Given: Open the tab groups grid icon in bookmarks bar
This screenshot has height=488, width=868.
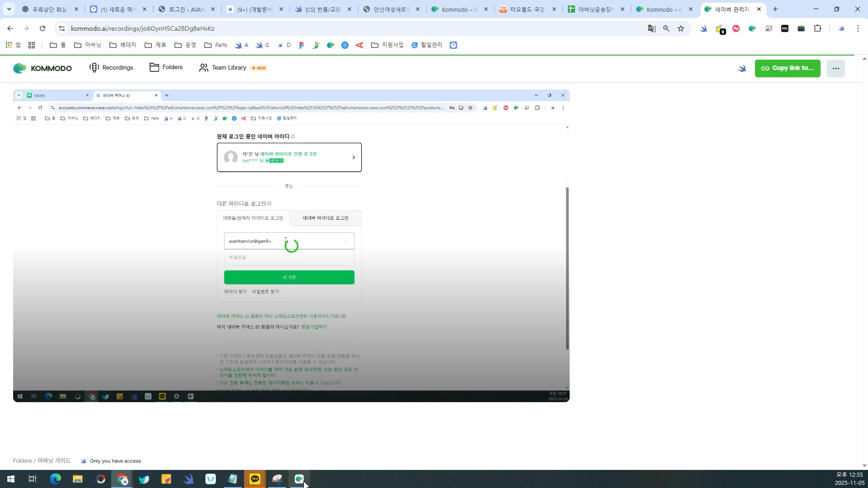Looking at the screenshot, I should pos(32,45).
